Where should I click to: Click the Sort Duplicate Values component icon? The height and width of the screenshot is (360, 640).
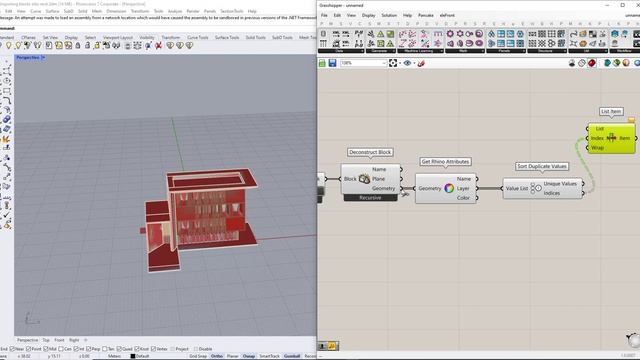pyautogui.click(x=536, y=188)
